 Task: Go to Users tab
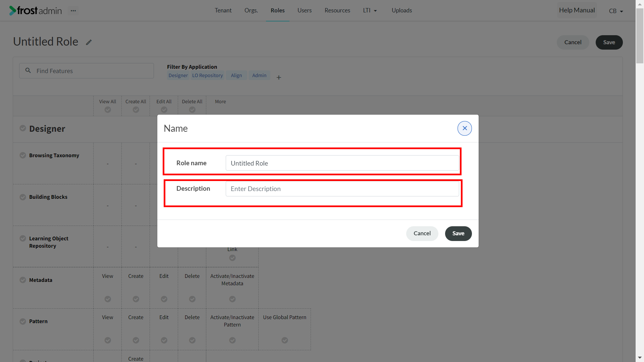click(305, 10)
